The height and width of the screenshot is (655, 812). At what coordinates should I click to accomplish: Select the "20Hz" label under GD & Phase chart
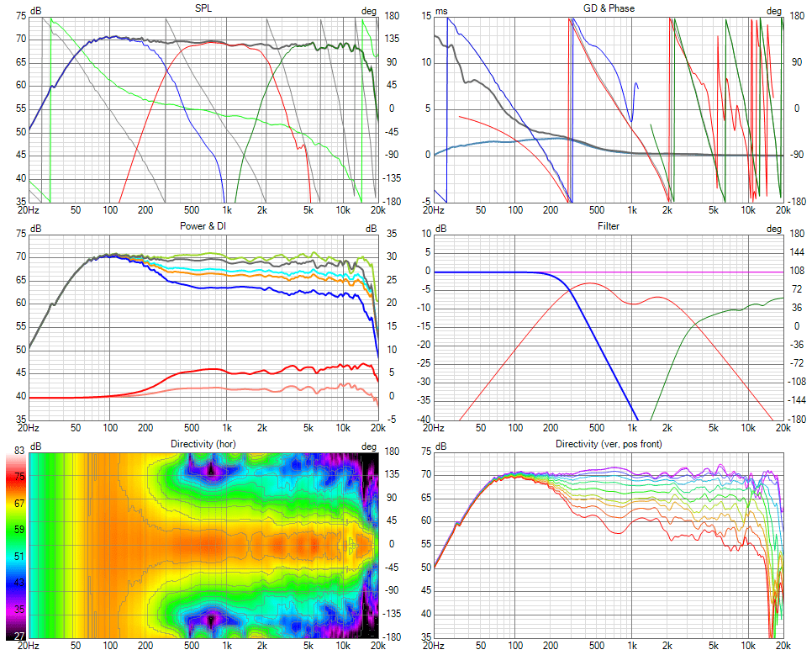click(x=434, y=210)
